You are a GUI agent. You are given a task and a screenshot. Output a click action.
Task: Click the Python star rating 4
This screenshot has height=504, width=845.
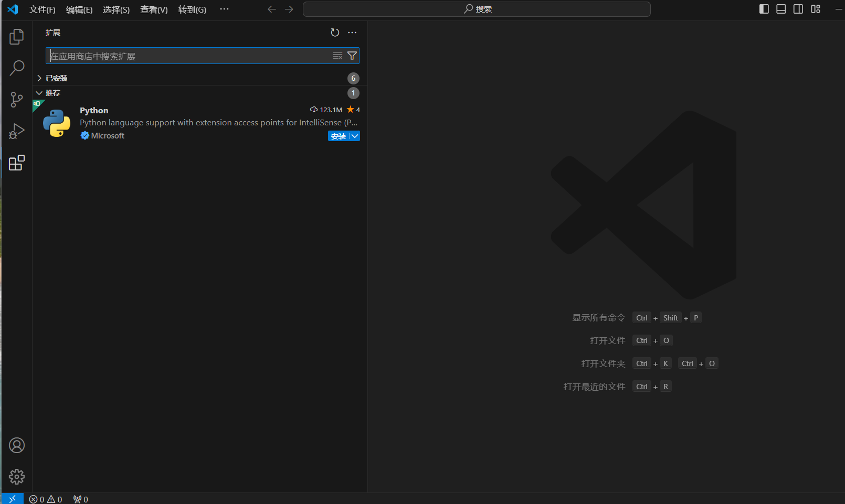coord(353,110)
